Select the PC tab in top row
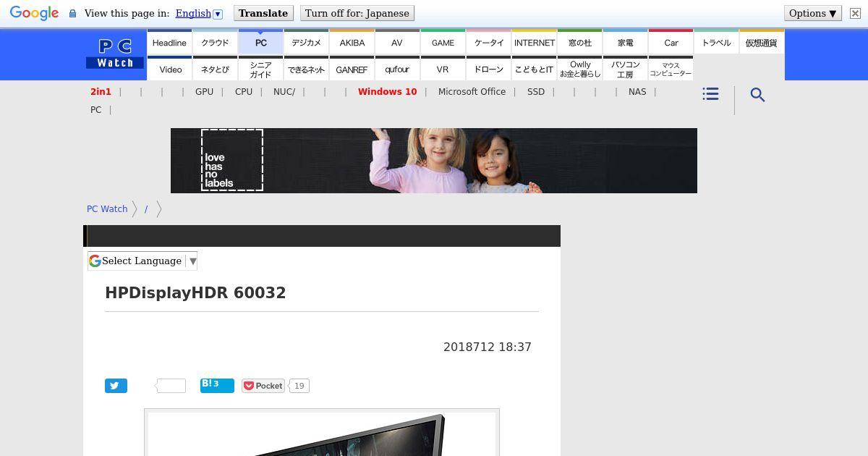The width and height of the screenshot is (868, 456). tap(260, 42)
